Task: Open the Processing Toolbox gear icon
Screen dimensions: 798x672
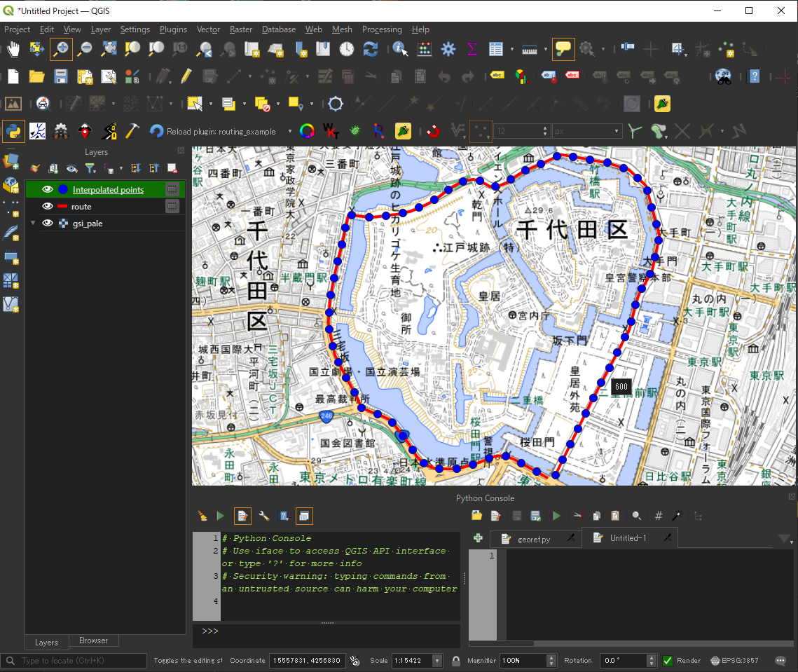Action: click(447, 49)
